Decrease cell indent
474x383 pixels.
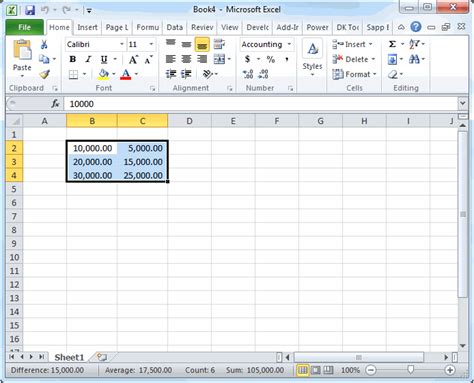click(x=171, y=74)
